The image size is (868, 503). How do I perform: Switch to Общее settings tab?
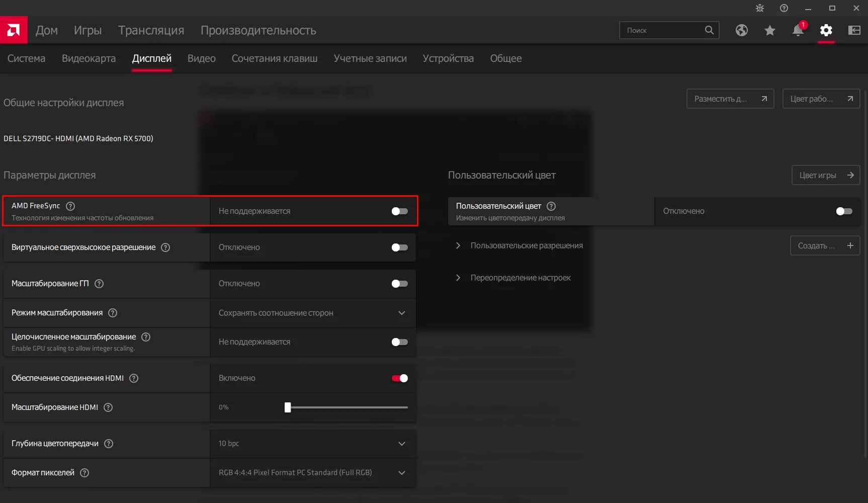[506, 58]
